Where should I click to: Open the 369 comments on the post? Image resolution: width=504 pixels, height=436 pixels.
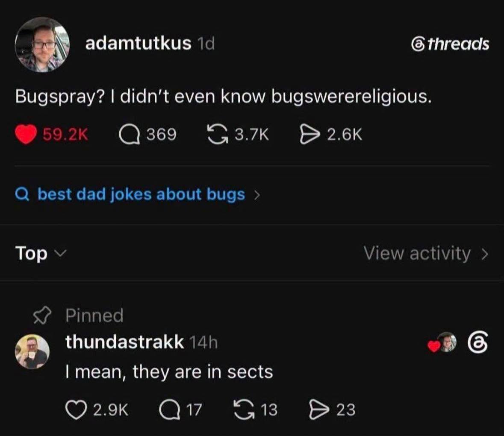pos(130,134)
